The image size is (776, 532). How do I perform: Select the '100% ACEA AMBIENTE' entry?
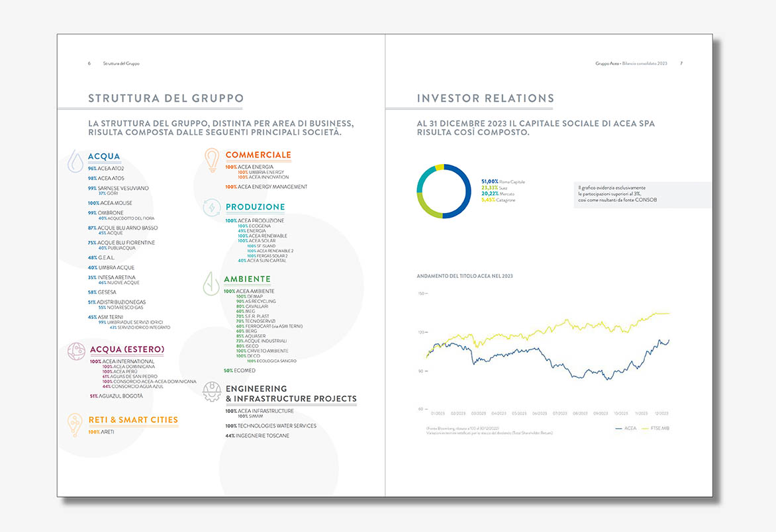(249, 291)
